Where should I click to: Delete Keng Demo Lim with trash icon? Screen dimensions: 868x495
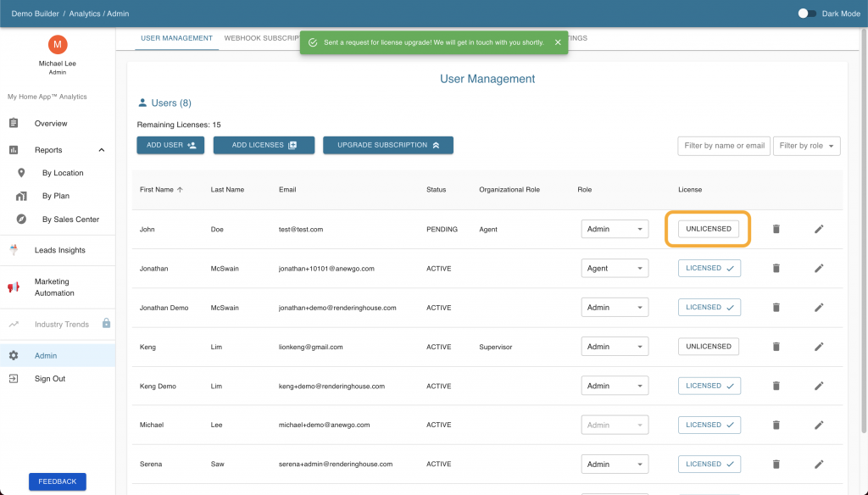tap(776, 386)
